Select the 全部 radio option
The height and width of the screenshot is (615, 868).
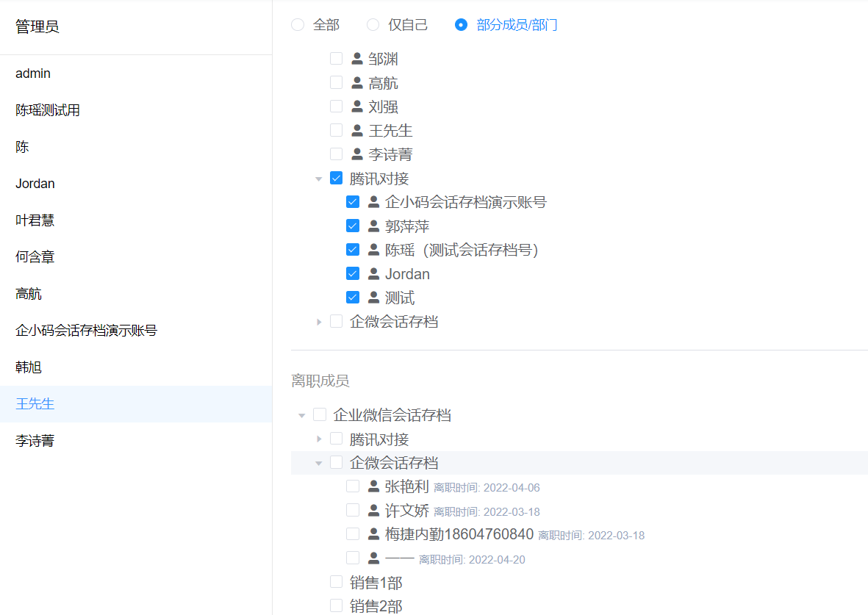298,25
